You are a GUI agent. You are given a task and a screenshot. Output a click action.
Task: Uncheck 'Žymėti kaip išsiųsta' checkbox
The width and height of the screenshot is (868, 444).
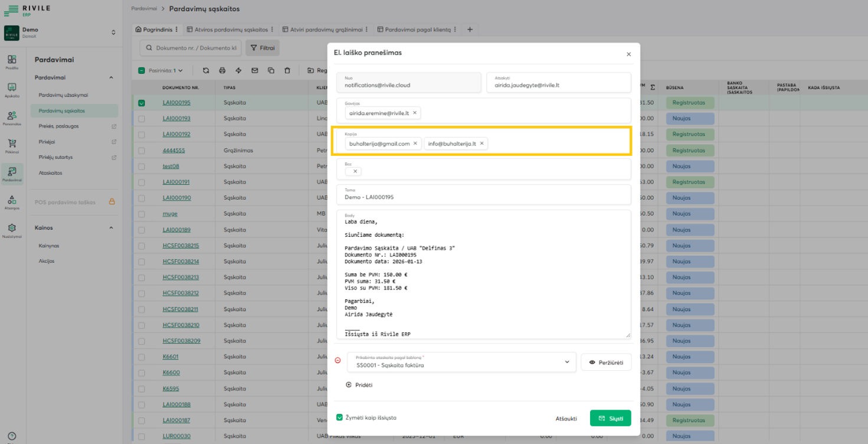click(x=339, y=417)
